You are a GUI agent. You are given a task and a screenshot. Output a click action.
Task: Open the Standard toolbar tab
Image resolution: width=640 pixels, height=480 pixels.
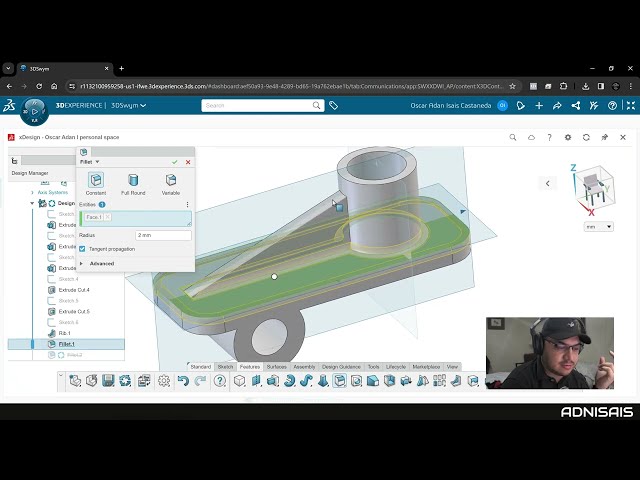[x=201, y=367]
